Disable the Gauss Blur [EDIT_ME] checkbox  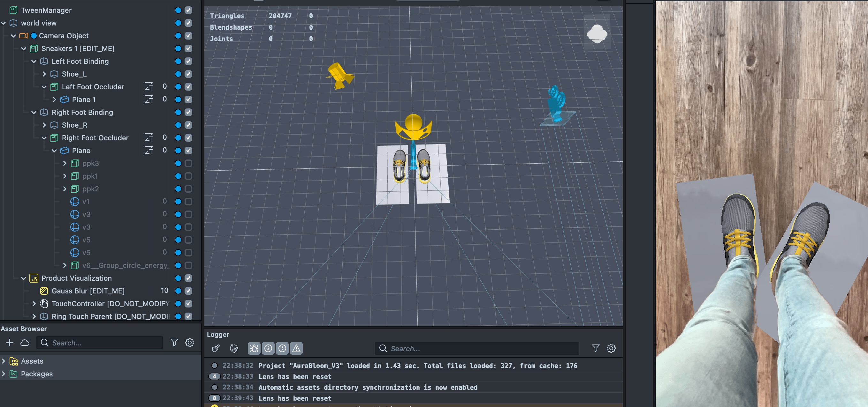[x=188, y=291]
